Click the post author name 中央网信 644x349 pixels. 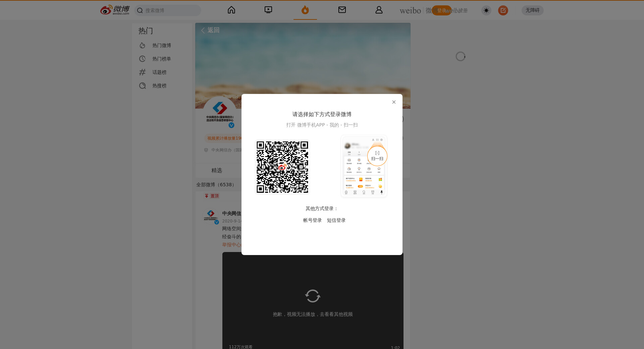231,213
